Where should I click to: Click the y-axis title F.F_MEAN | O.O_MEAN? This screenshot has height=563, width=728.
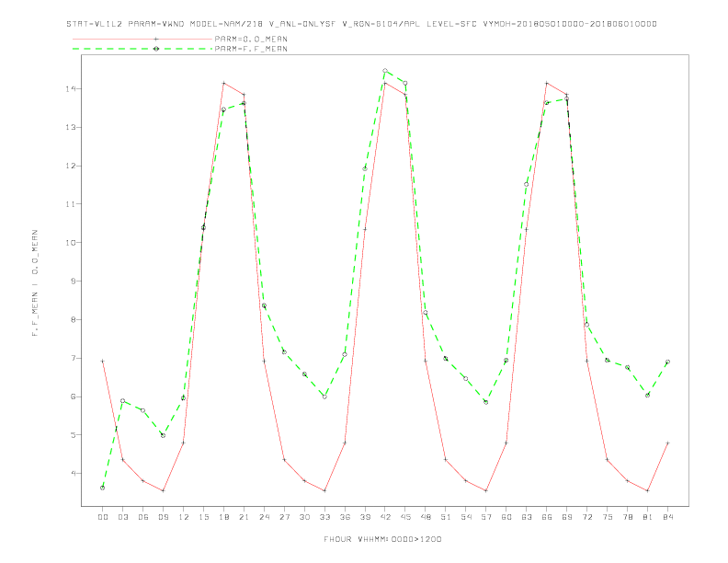tap(35, 283)
